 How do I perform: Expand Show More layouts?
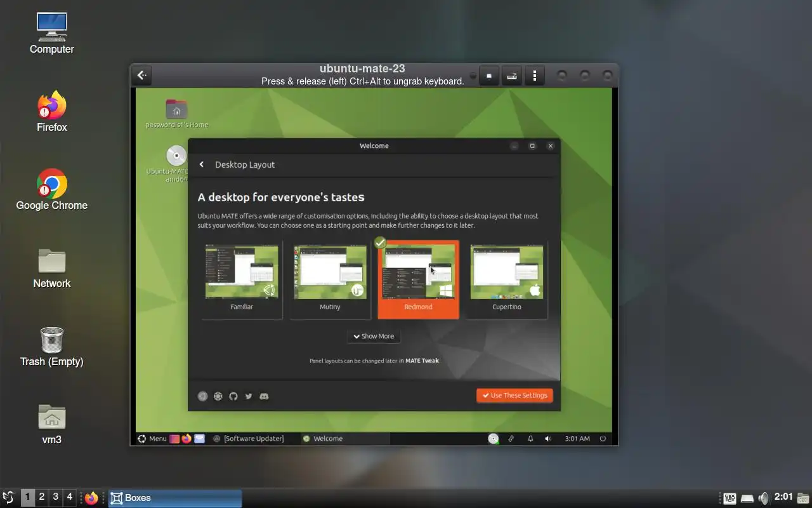pos(374,337)
